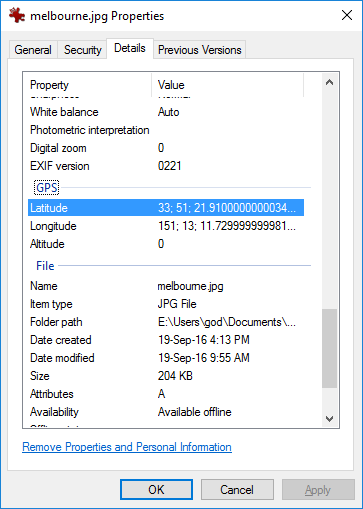
Task: Click the 204 KB size value
Action: 175,376
